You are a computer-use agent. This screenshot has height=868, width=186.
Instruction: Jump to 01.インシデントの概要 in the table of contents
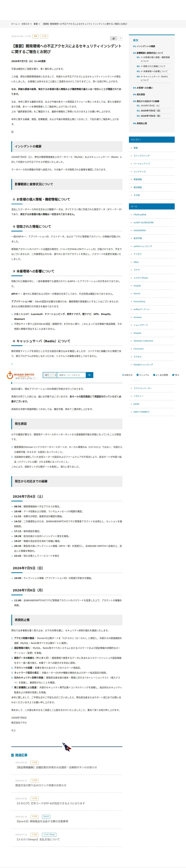(144, 46)
